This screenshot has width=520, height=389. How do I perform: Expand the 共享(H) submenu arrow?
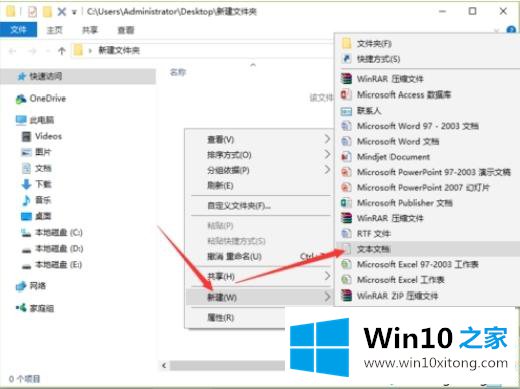pos(327,276)
